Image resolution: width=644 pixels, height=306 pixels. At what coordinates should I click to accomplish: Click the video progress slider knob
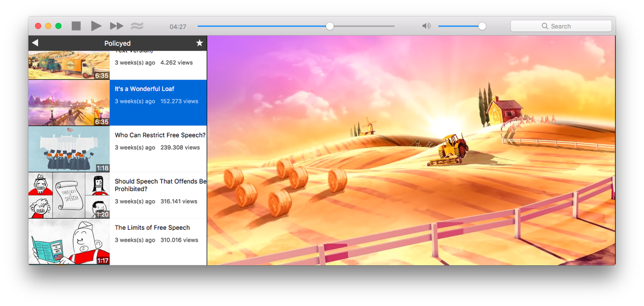330,26
